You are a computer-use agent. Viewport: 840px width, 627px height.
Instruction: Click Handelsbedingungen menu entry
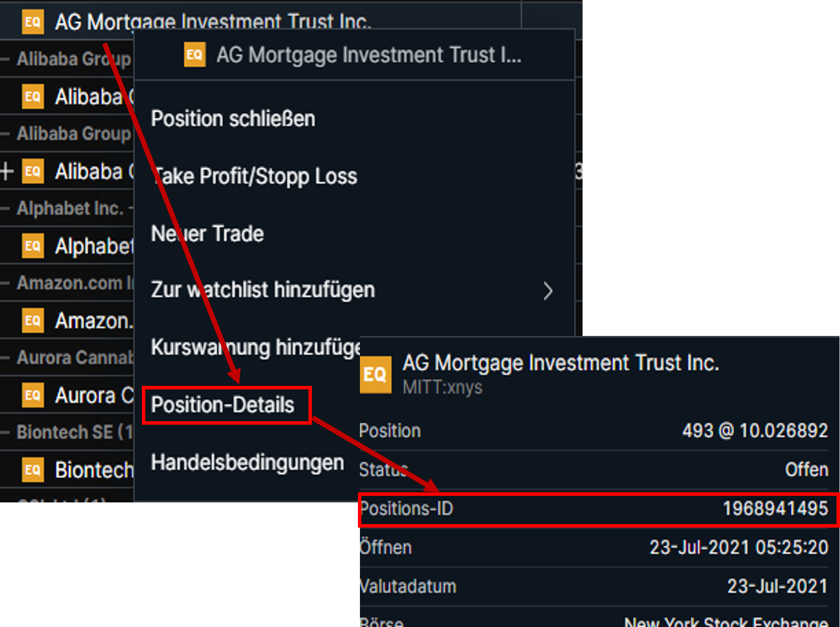coord(247,463)
